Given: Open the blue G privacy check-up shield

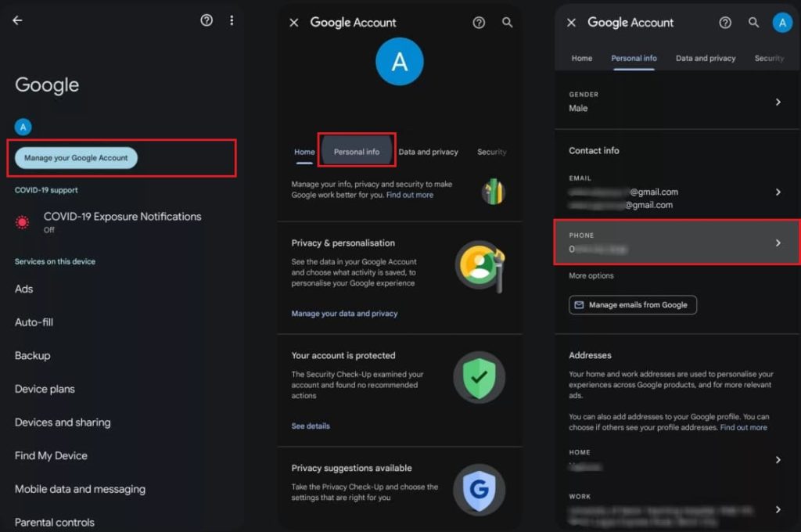Looking at the screenshot, I should pos(480,490).
